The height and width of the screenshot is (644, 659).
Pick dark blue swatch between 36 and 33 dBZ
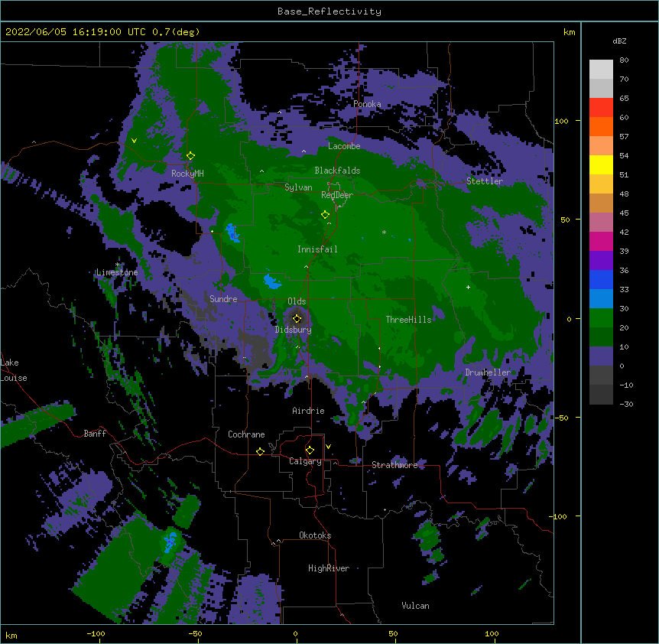pos(601,280)
